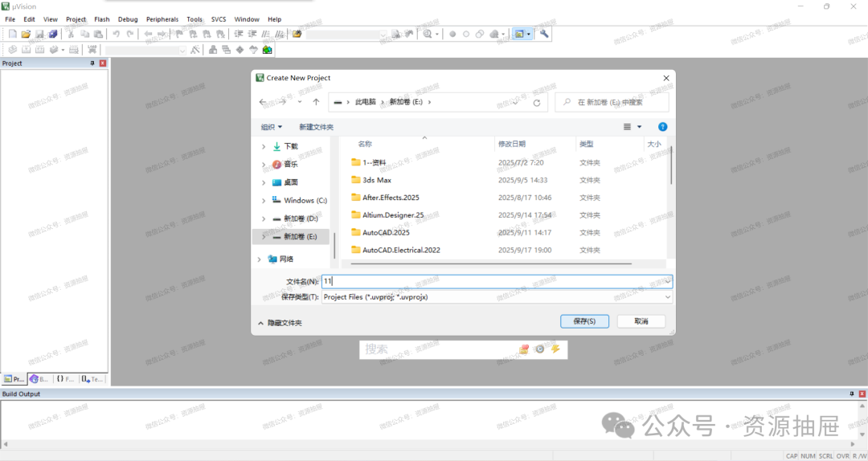Screen dimensions: 868x461
Task: Sort by 名称 column header
Action: click(x=365, y=144)
